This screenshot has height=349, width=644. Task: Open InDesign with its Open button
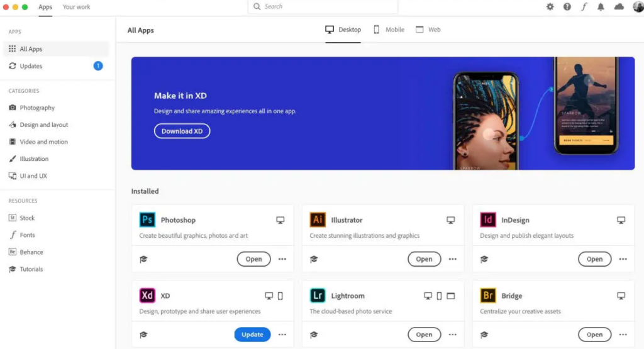[595, 259]
